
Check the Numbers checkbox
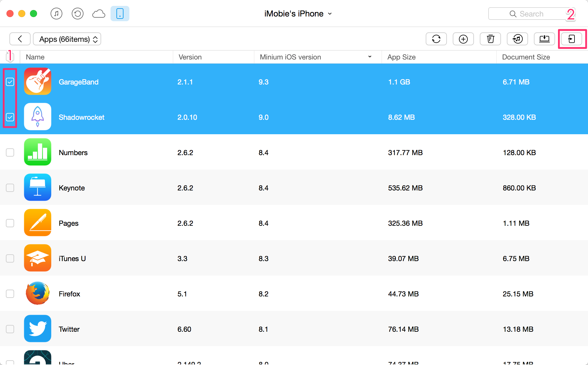pos(10,152)
